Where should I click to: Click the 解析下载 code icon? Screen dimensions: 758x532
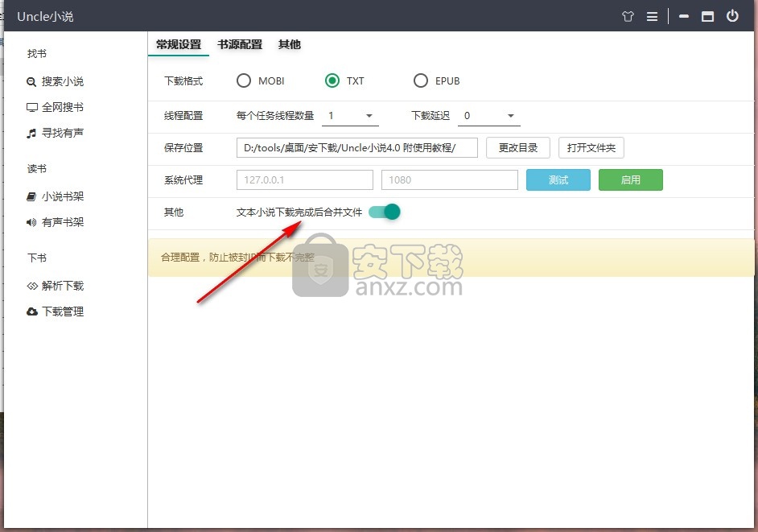pyautogui.click(x=32, y=286)
